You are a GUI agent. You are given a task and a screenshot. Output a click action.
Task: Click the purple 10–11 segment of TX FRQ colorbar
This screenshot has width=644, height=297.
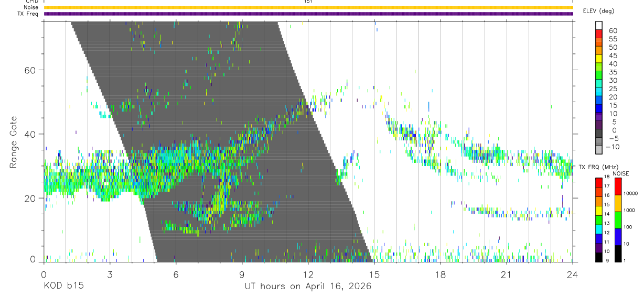pyautogui.click(x=599, y=248)
